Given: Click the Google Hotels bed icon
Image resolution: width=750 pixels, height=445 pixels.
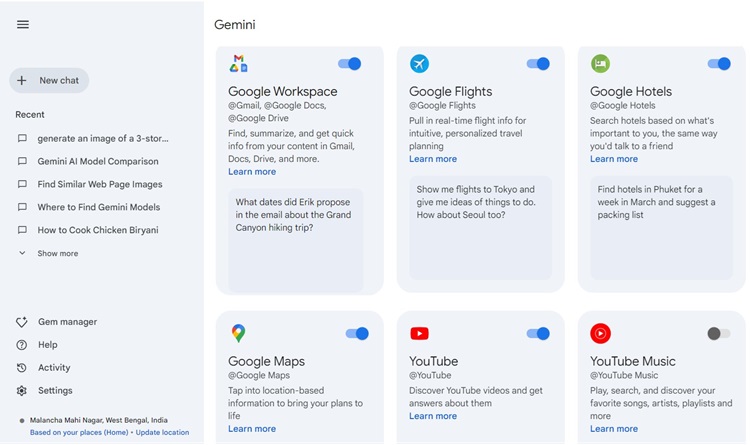Looking at the screenshot, I should pos(600,64).
